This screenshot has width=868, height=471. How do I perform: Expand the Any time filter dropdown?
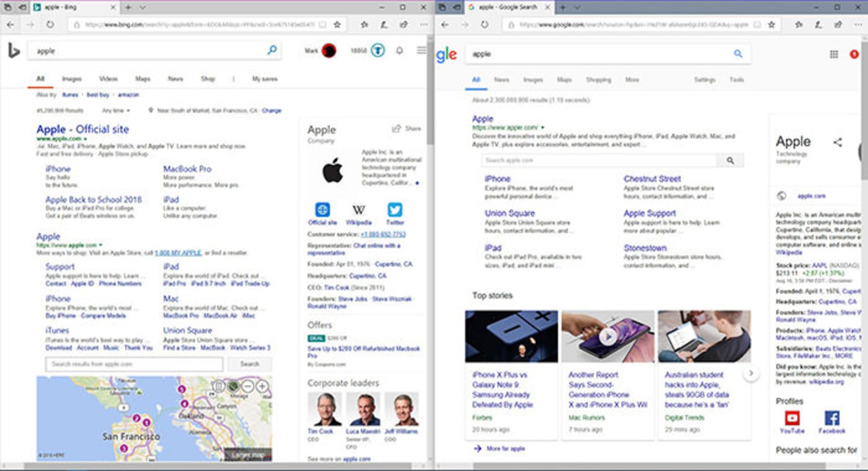click(116, 110)
